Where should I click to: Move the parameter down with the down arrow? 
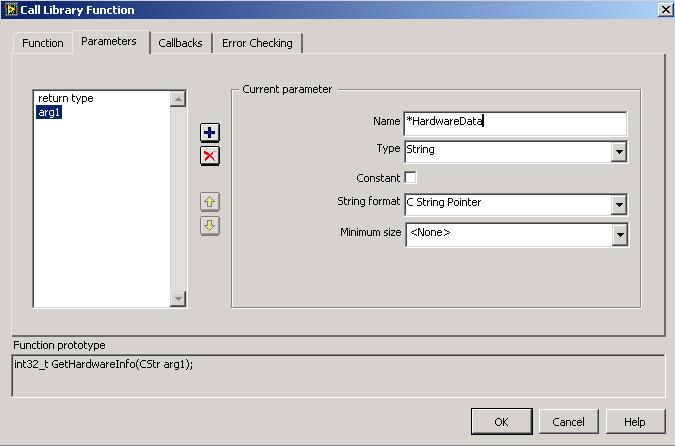click(210, 225)
